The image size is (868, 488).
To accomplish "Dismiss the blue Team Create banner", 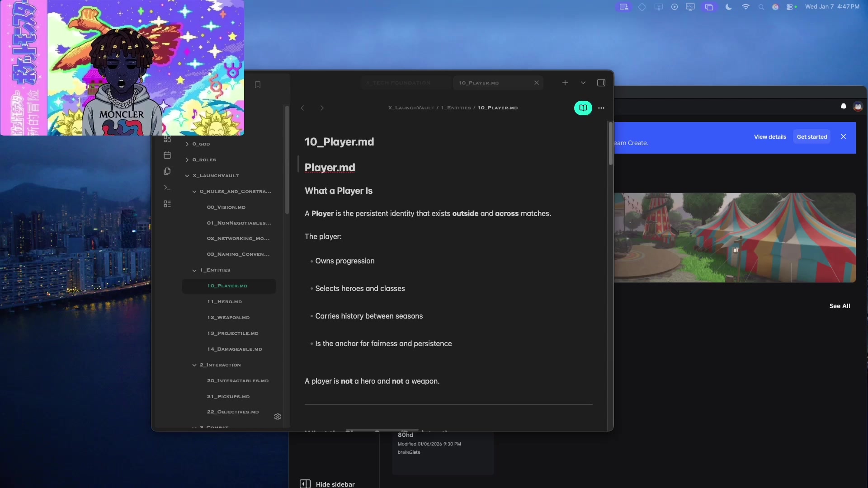I will click(x=843, y=137).
